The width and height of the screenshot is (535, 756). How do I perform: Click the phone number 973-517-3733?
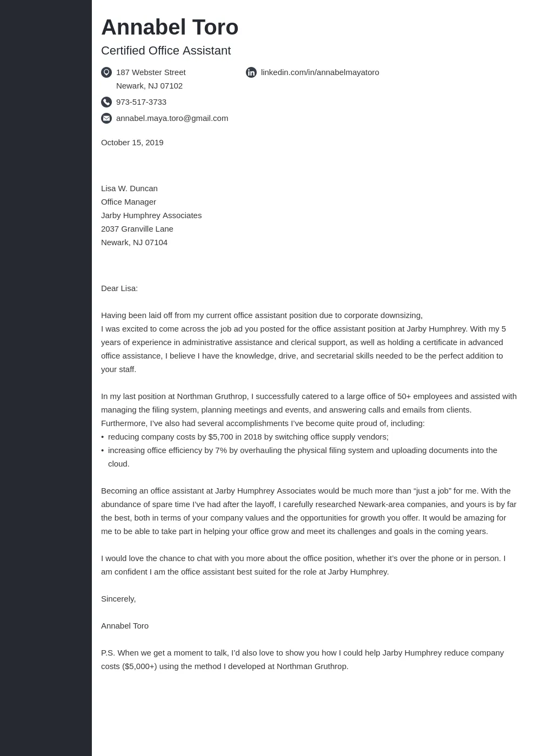click(x=141, y=102)
